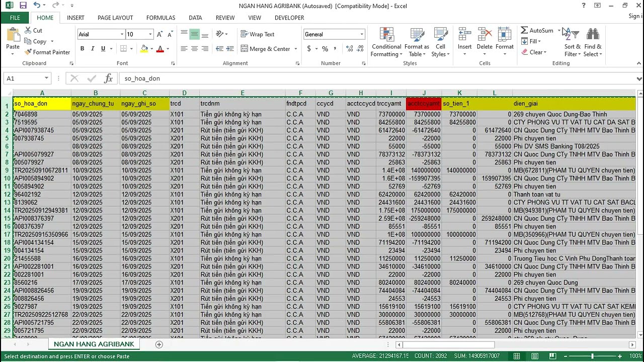
Task: Click Decrease Decimal icon
Action: click(x=360, y=49)
